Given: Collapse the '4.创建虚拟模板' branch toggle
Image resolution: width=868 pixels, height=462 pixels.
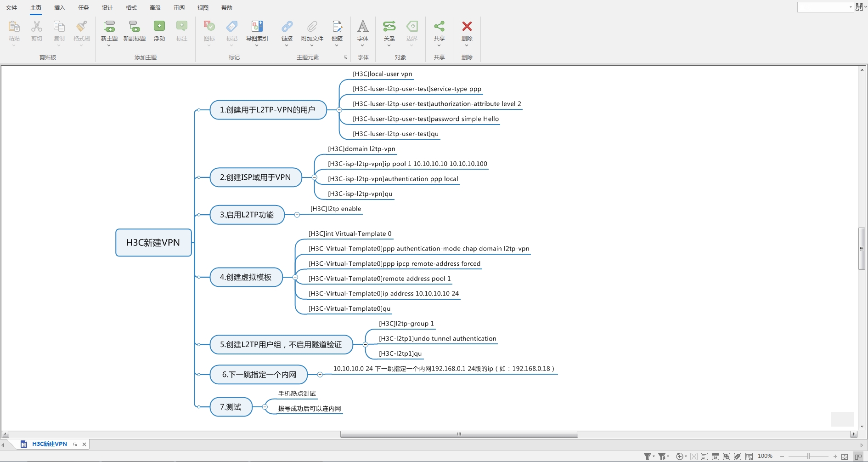Looking at the screenshot, I should (295, 277).
